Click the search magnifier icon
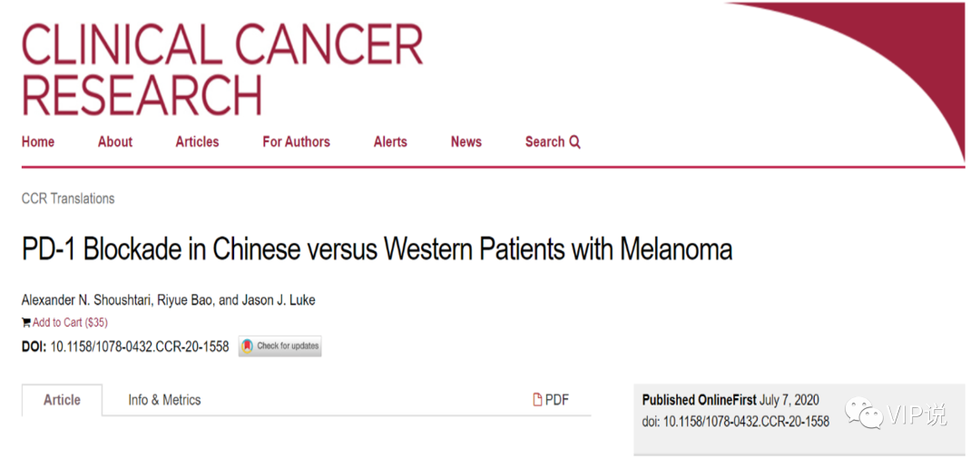Image resolution: width=980 pixels, height=458 pixels. pyautogui.click(x=574, y=142)
